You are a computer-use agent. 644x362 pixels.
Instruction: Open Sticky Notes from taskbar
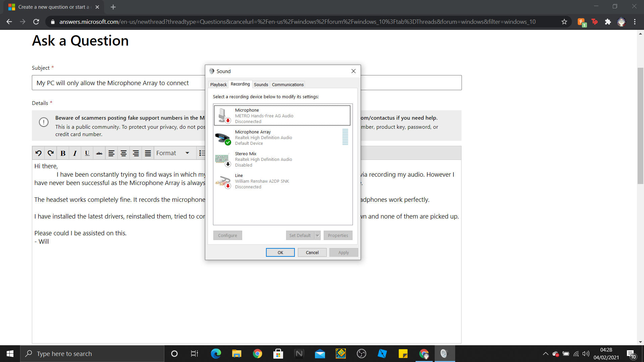click(x=403, y=354)
